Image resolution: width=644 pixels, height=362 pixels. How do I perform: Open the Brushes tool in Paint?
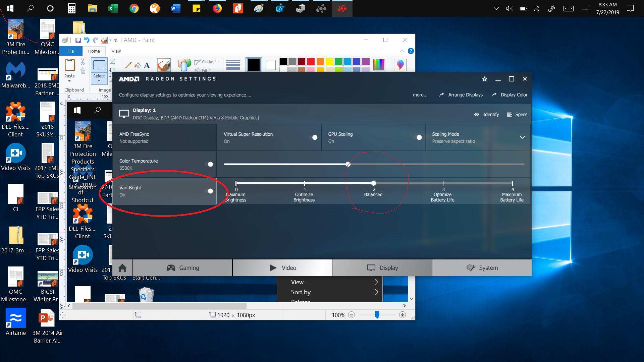pyautogui.click(x=164, y=65)
